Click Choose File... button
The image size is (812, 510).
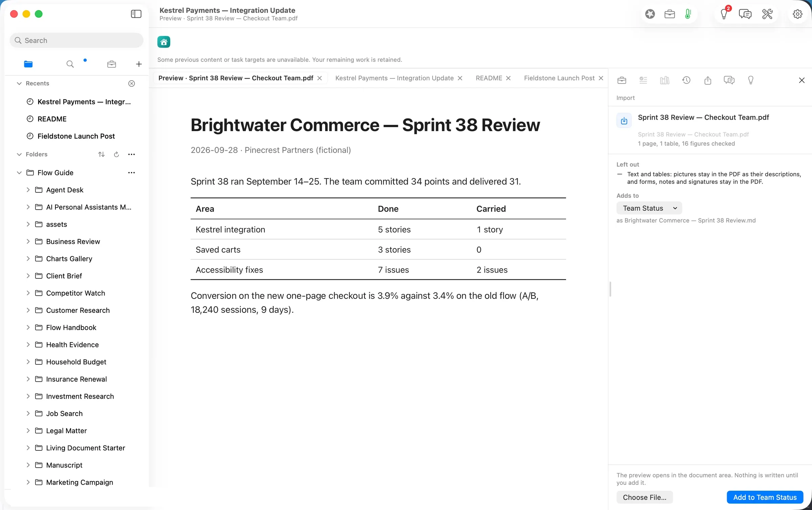(645, 497)
